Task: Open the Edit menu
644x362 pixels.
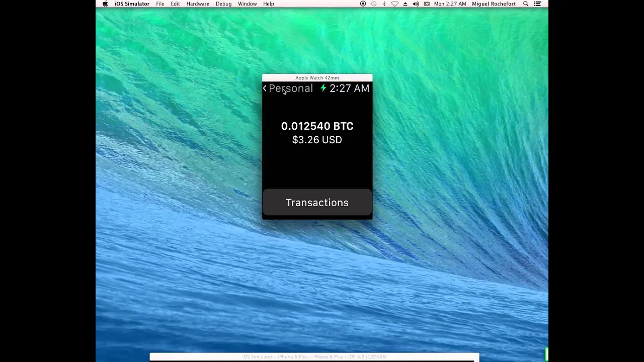Action: pyautogui.click(x=175, y=4)
